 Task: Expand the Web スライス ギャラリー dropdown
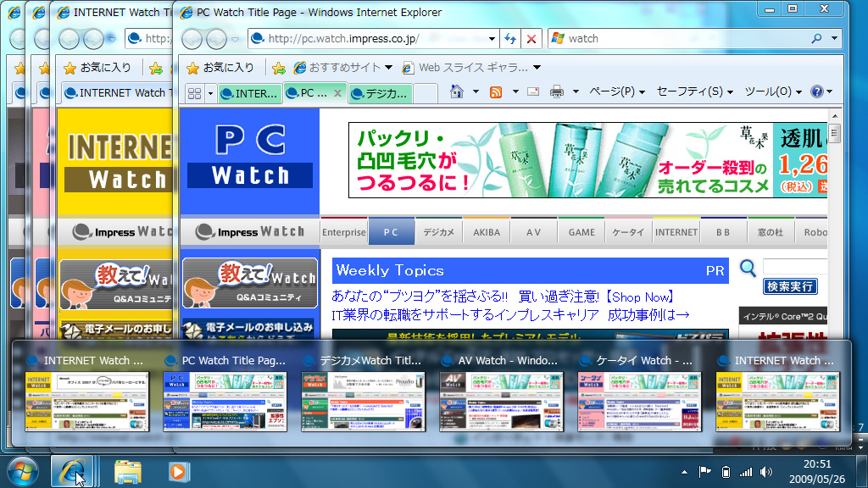tap(537, 68)
